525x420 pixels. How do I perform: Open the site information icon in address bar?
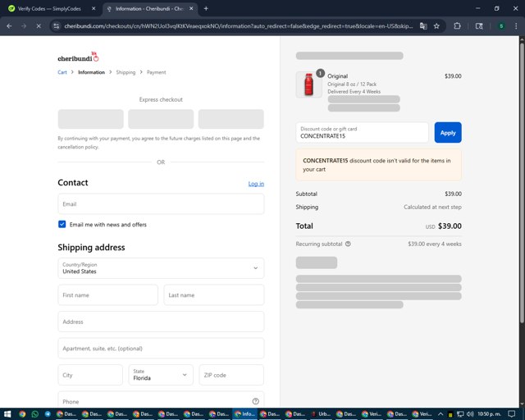point(57,25)
